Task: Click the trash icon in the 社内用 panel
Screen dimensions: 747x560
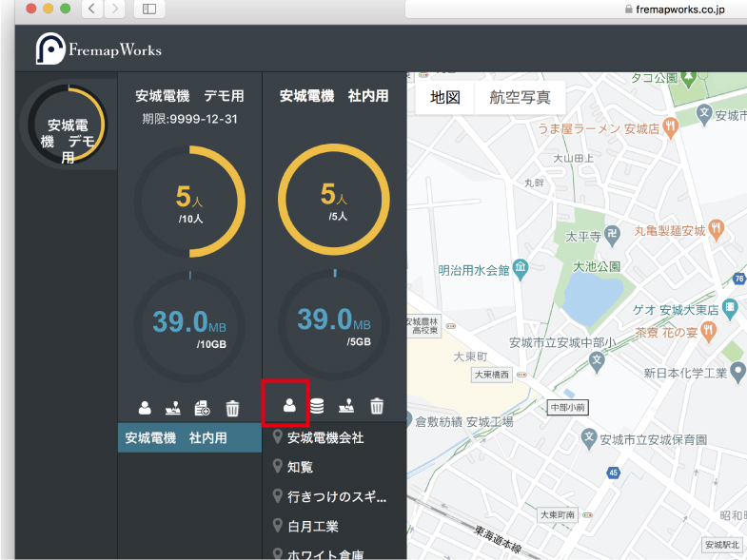Action: coord(377,406)
